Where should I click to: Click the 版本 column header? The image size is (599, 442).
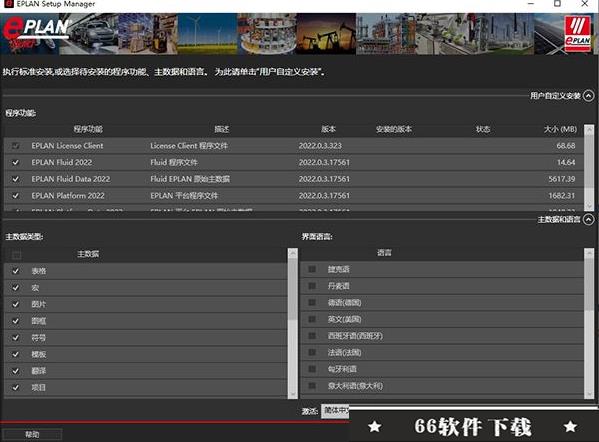pos(329,129)
